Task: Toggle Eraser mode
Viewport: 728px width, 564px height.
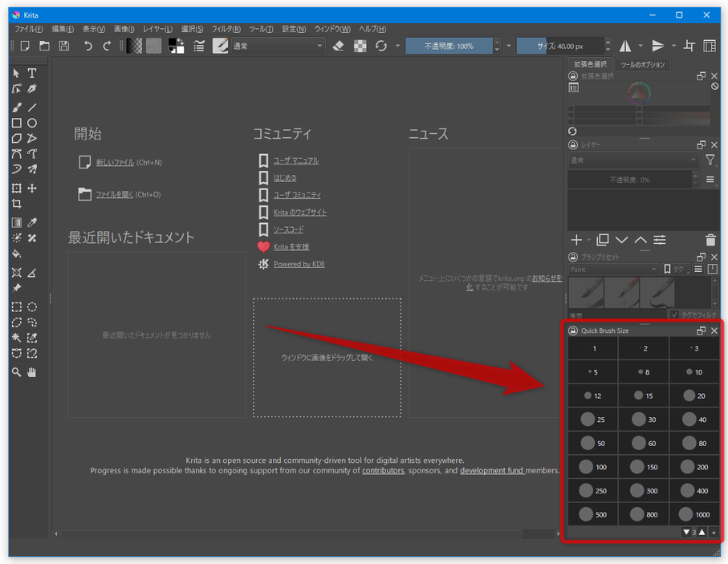Action: (339, 46)
